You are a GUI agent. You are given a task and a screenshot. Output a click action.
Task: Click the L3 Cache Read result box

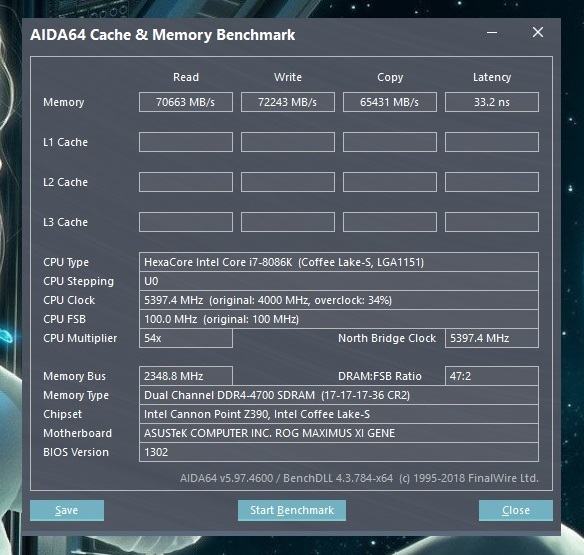(x=186, y=222)
